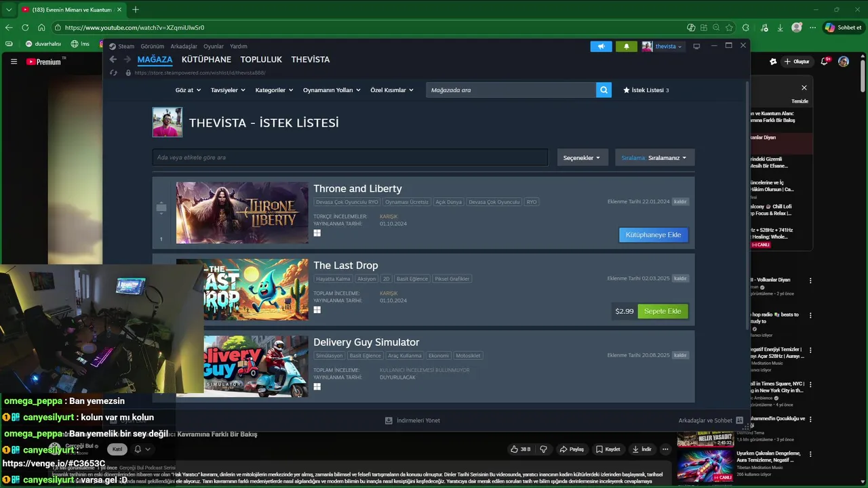
Task: Click the YouTube Oluştur button
Action: pos(797,62)
